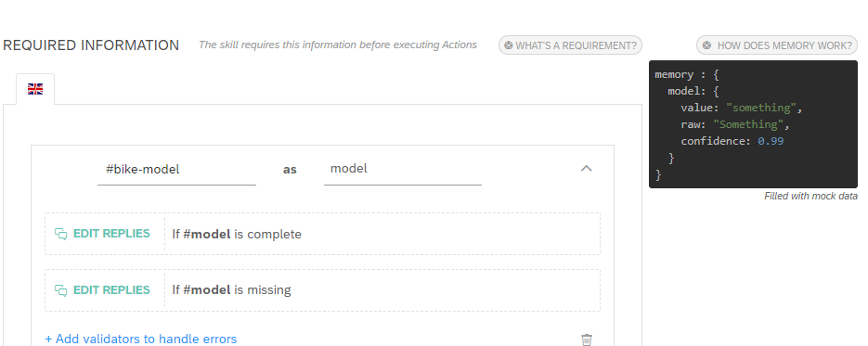
Task: Open the English language tab
Action: 35,89
